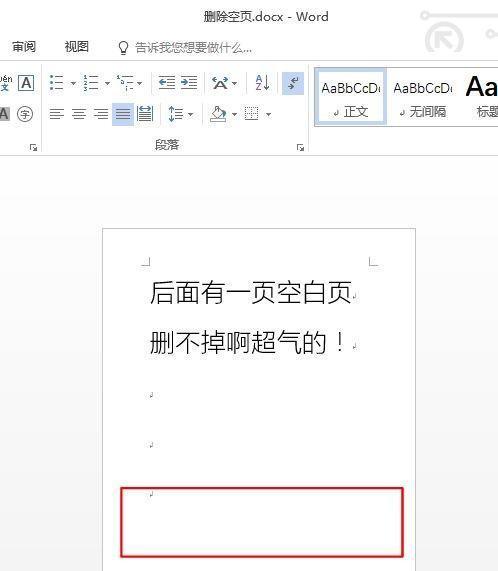Click the sort A-Z icon
Image resolution: width=498 pixels, height=571 pixels.
click(262, 83)
